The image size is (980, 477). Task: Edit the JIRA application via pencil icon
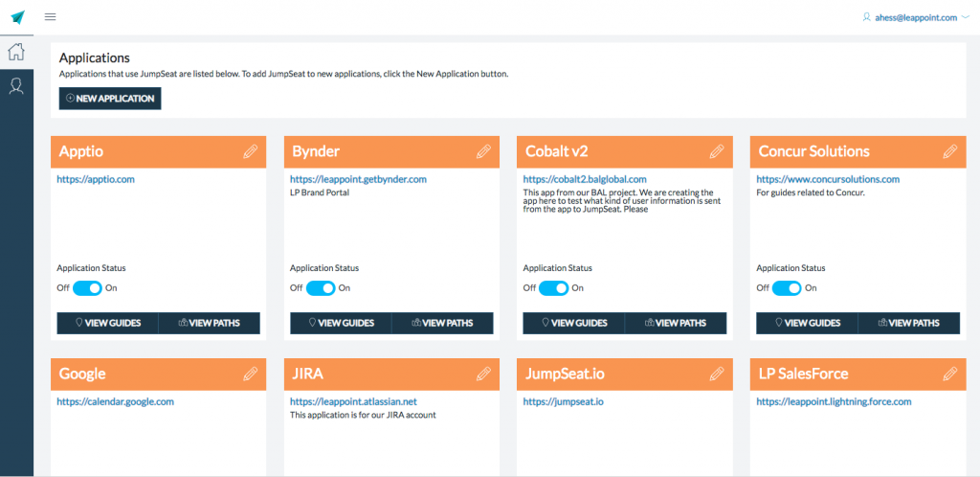(483, 374)
